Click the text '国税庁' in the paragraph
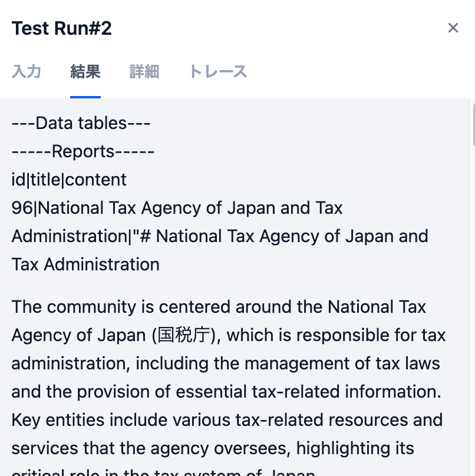The image size is (475, 476). [184, 335]
